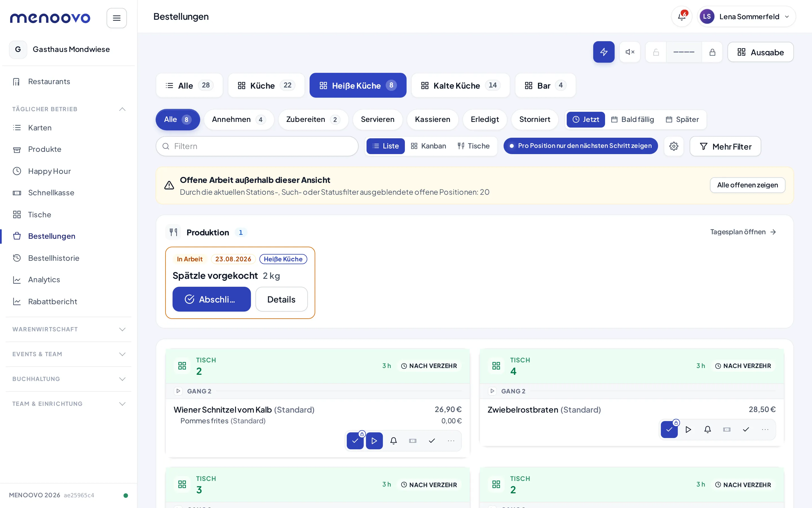Open the gear settings next to Mehr Filter
This screenshot has height=508, width=812.
pyautogui.click(x=674, y=146)
